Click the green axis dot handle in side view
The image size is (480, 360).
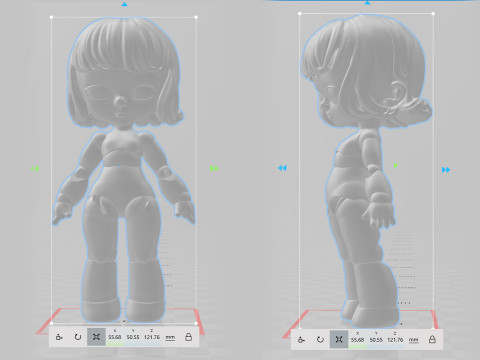coord(395,165)
